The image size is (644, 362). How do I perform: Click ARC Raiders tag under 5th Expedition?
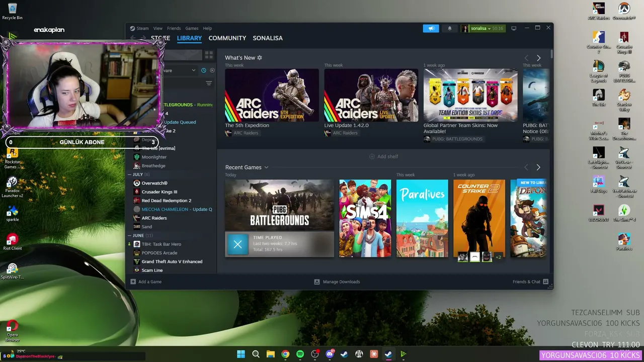coord(242,133)
